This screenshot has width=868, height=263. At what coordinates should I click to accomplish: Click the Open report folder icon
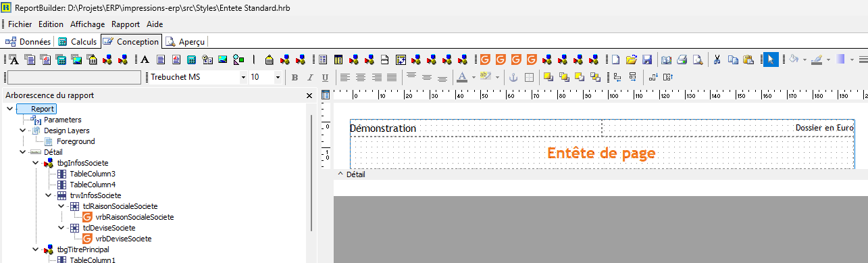632,59
